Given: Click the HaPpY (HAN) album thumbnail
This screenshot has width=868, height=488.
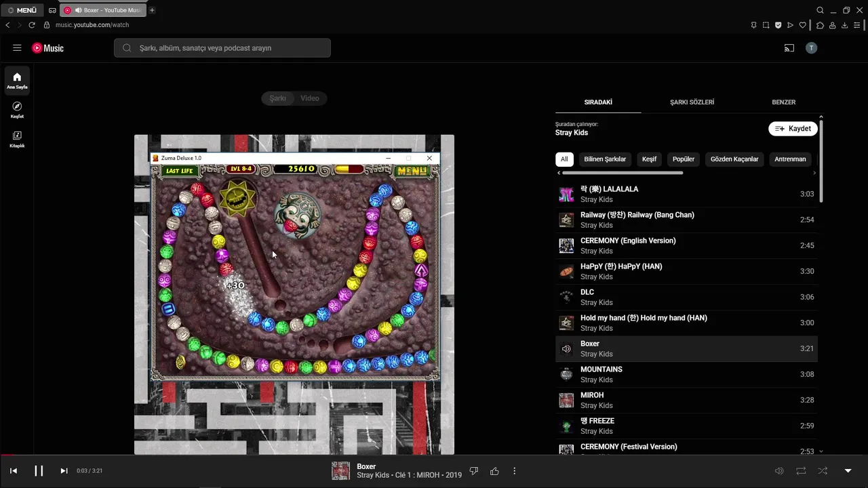Looking at the screenshot, I should tap(566, 271).
